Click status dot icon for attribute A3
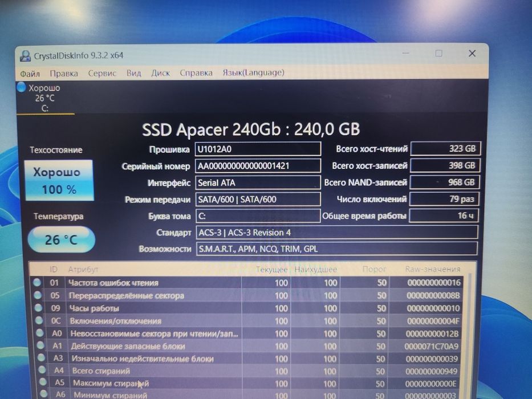Screen dimensions: 532x399 [41, 357]
